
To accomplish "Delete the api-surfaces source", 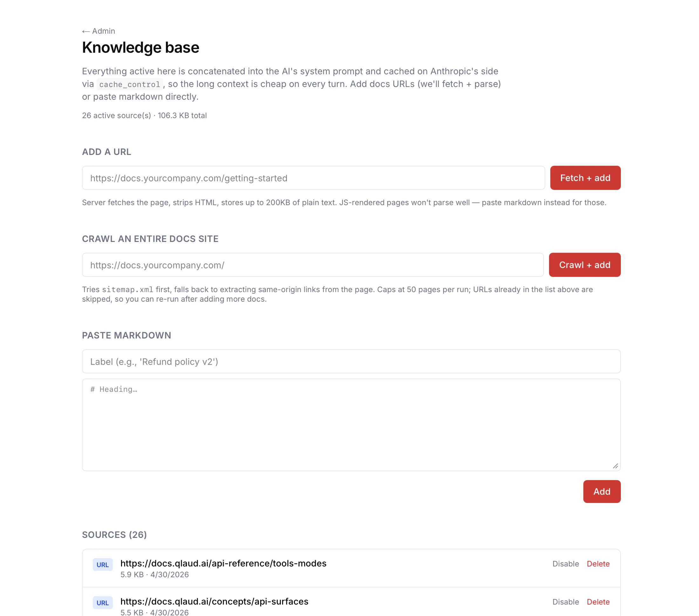I will click(x=598, y=602).
